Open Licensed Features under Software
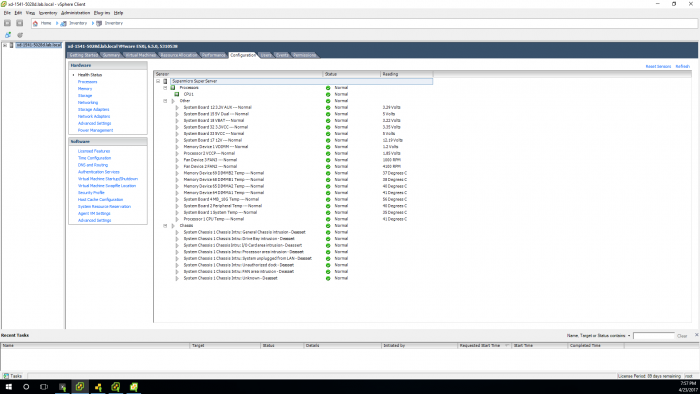Viewport: 700px width, 394px height. coord(94,151)
